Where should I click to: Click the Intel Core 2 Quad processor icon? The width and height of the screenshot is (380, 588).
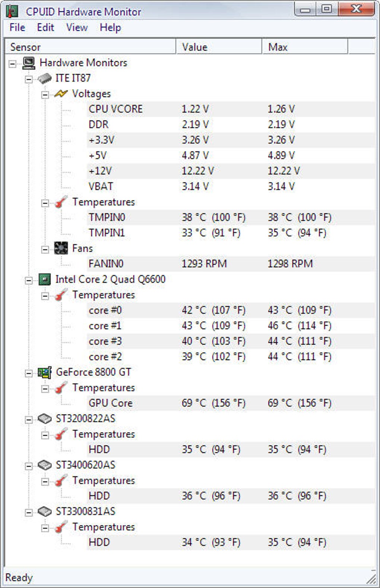(45, 279)
